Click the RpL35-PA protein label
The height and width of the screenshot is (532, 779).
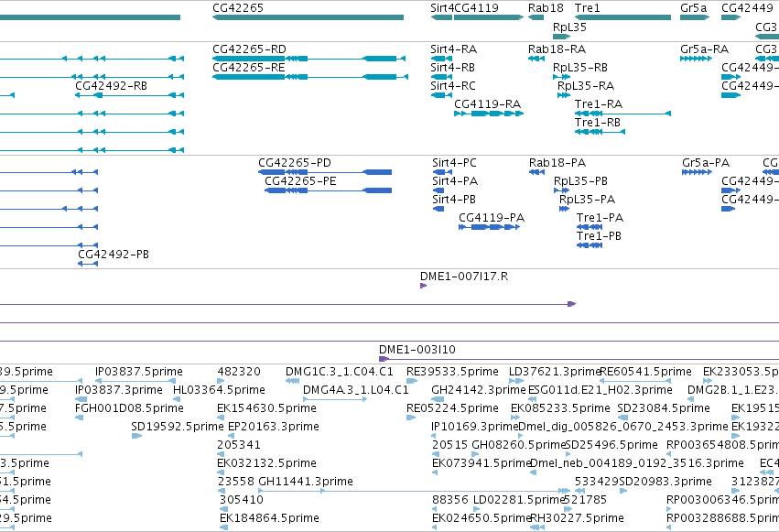588,200
